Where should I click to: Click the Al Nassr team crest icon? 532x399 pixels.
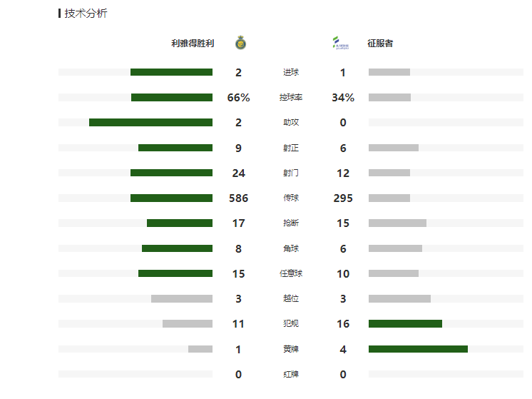(240, 44)
